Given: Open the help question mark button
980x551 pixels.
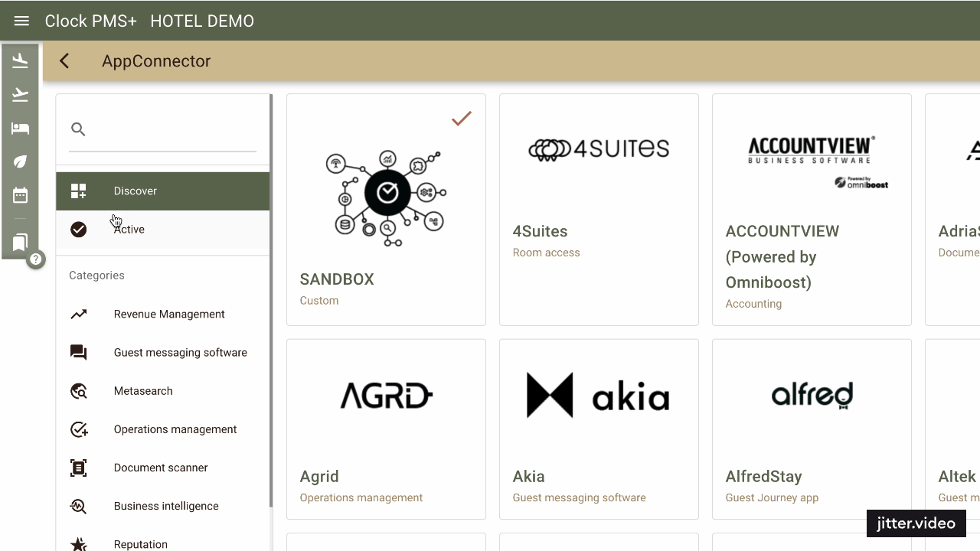Looking at the screenshot, I should [x=35, y=259].
